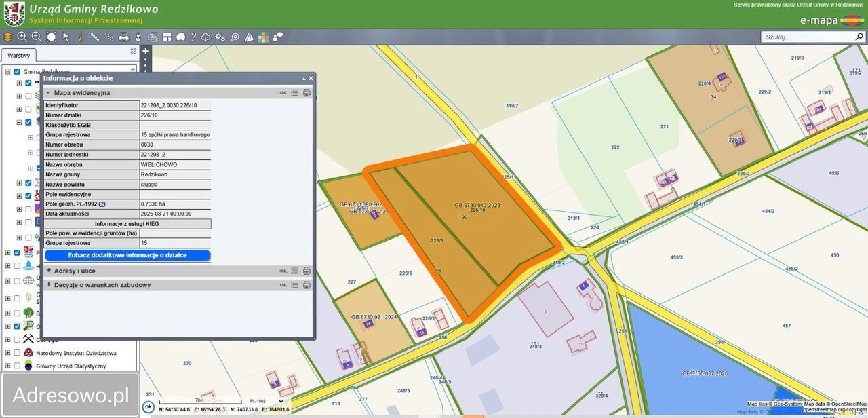868x418 pixels.
Task: Uncheck the Gmina Redzikowo layer checkbox
Action: pos(17,71)
